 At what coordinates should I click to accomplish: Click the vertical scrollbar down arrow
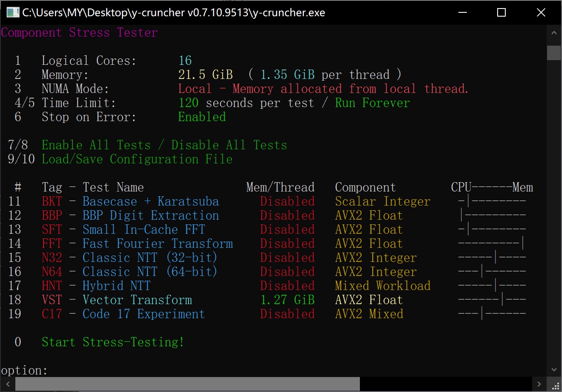pyautogui.click(x=554, y=369)
